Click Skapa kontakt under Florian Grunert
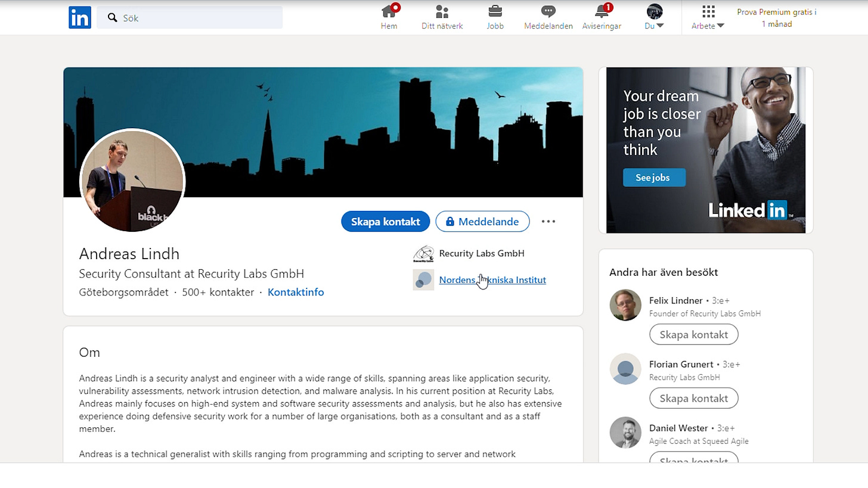This screenshot has height=488, width=868. [694, 398]
